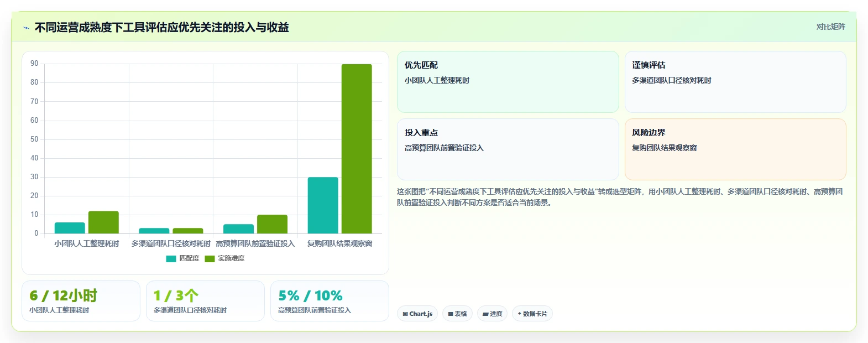Screen dimensions: 868x343
Task: Click the green 多渠道团队口径核对耗时 bar
Action: pos(188,231)
